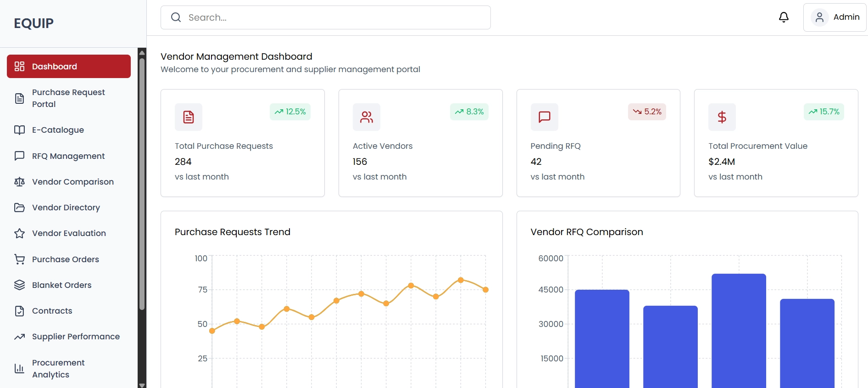Viewport: 868px width, 388px height.
Task: Click the Total Purchase Requests label
Action: coord(224,146)
